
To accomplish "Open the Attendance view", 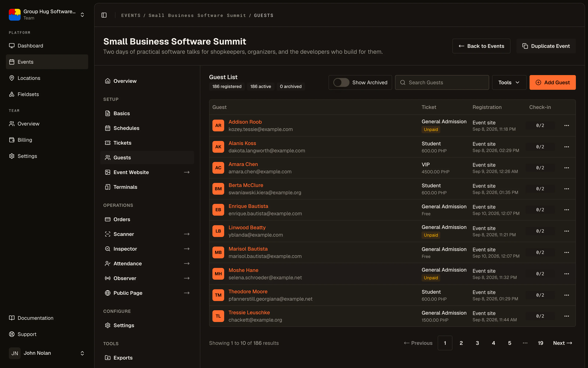I will pos(147,264).
